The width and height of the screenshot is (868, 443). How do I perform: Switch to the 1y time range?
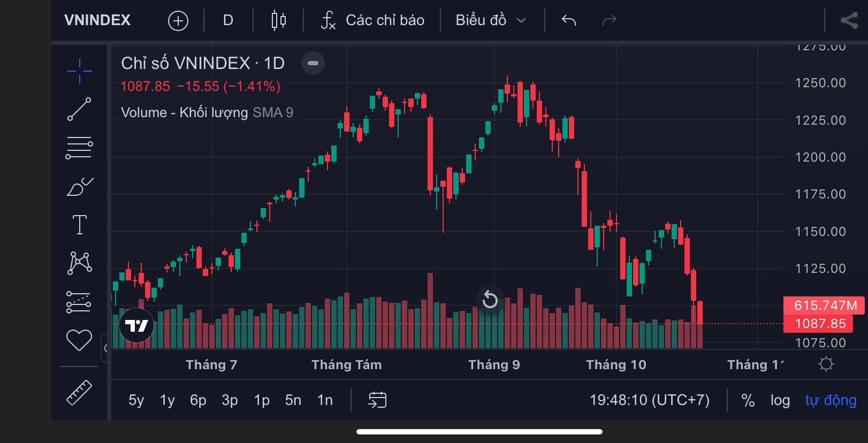coord(167,400)
